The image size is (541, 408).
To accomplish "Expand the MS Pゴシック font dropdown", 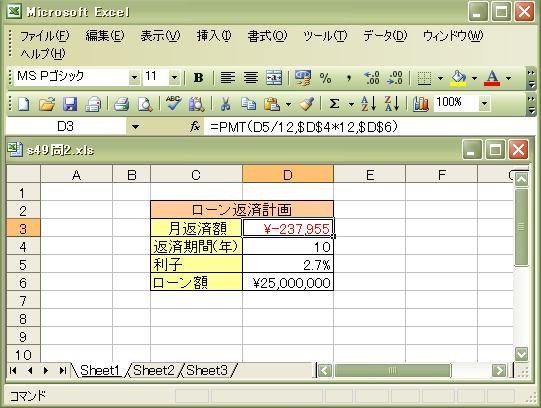I will (x=134, y=78).
